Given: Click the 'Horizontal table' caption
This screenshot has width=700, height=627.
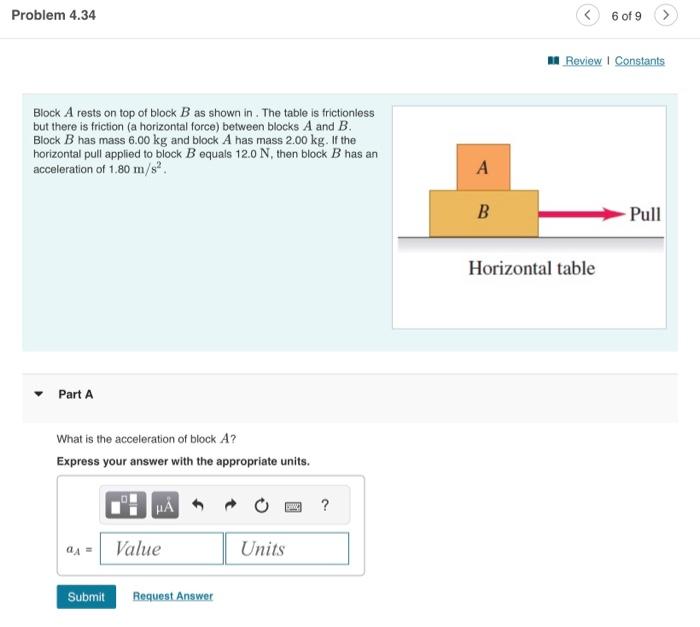Looking at the screenshot, I should (531, 268).
